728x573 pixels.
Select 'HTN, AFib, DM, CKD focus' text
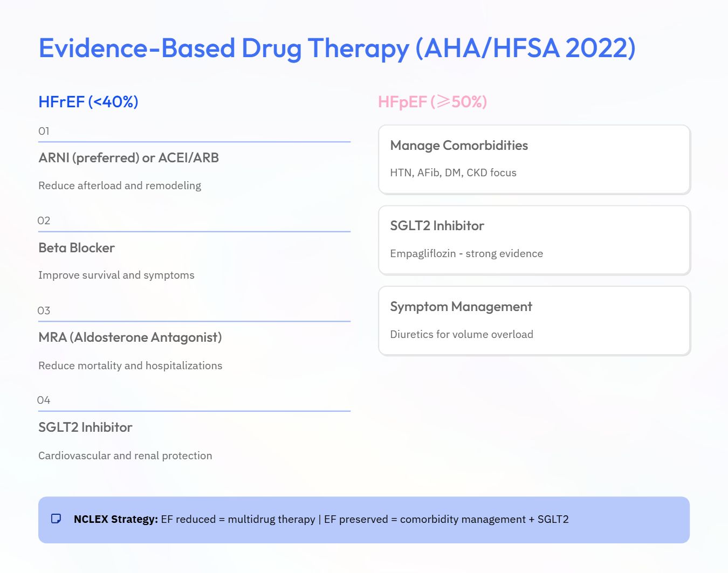pyautogui.click(x=453, y=172)
